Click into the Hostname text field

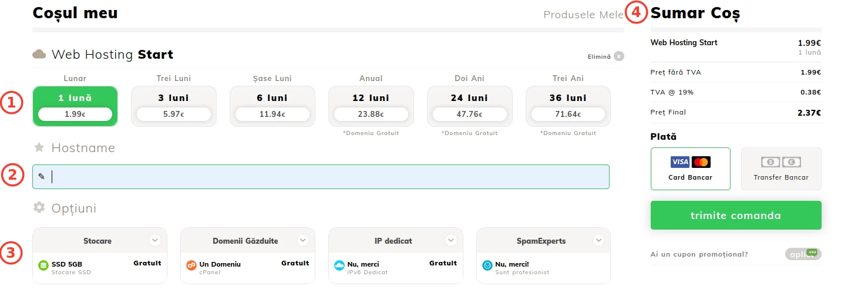(x=329, y=177)
